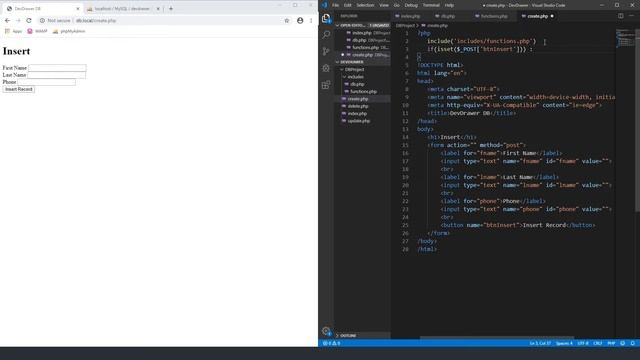Click the browser address bar URL

point(96,20)
